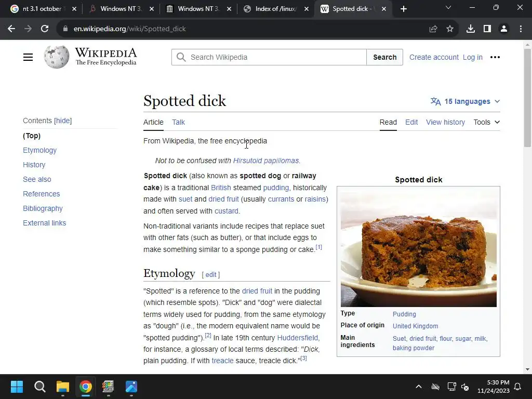
Task: Select (Top) in the Contents list
Action: pyautogui.click(x=32, y=136)
